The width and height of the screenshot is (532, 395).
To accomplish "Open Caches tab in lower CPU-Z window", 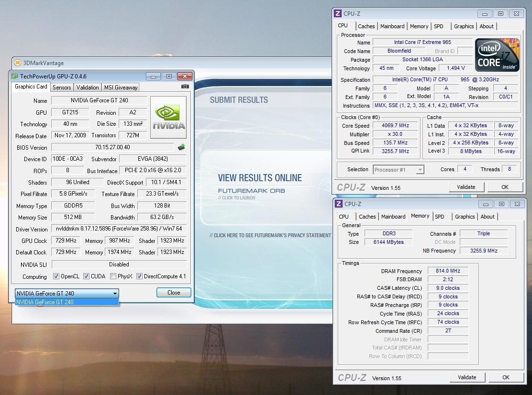I will pos(367,216).
